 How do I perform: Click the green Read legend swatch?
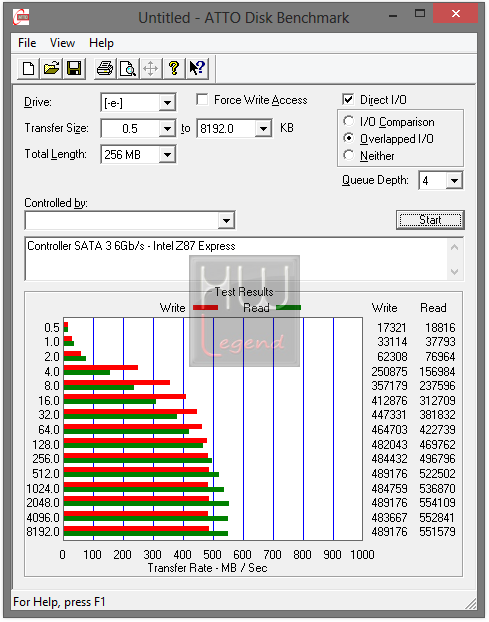pos(288,307)
